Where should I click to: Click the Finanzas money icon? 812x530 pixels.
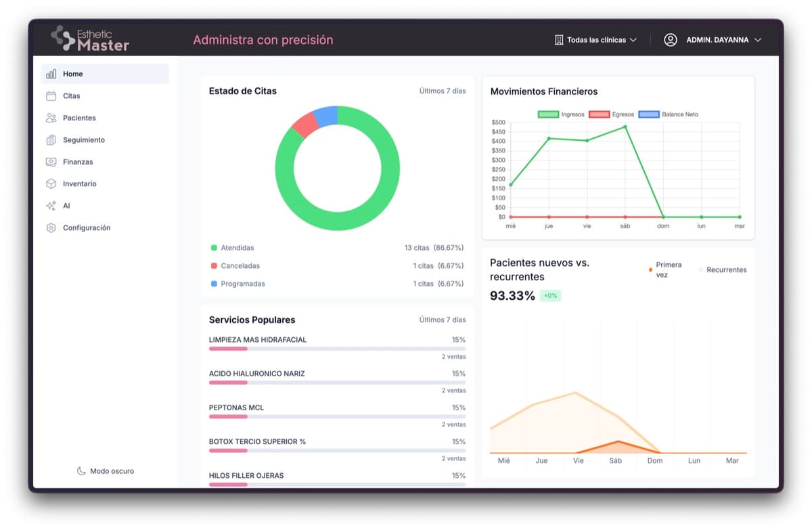pyautogui.click(x=51, y=162)
